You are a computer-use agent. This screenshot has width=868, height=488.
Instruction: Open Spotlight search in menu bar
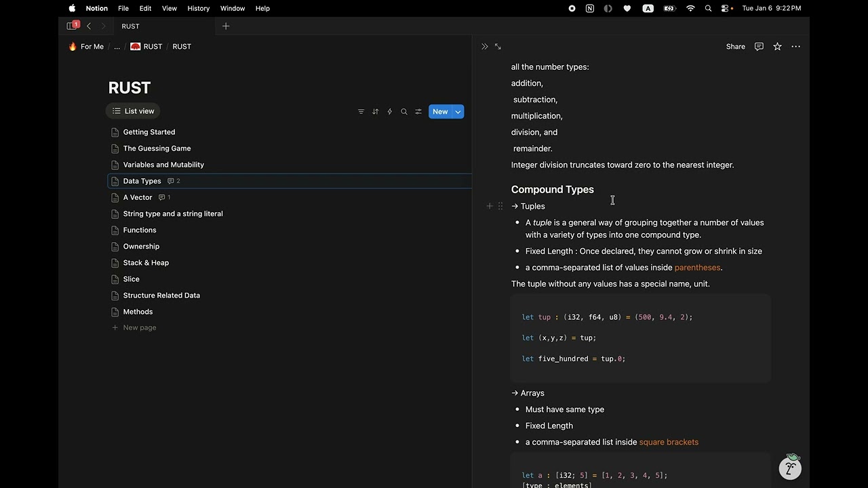pyautogui.click(x=708, y=8)
